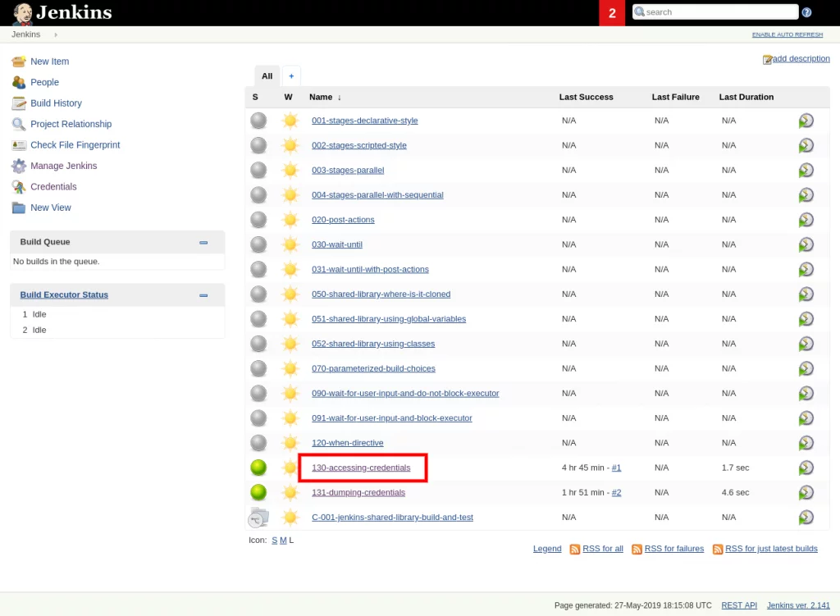Screen dimensions: 840x616
Task: Schedule a build for 001-stages-declarative-style
Action: (x=806, y=121)
